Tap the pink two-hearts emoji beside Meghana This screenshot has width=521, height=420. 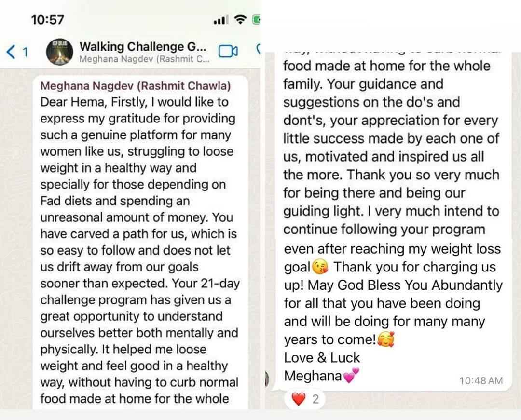point(352,376)
